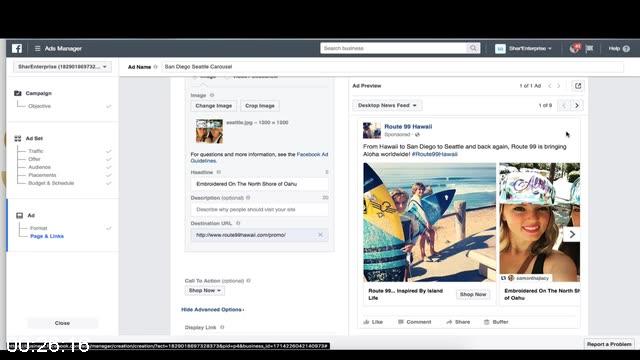Click Comment in ad preview
This screenshot has height=360, width=640.
click(x=415, y=322)
